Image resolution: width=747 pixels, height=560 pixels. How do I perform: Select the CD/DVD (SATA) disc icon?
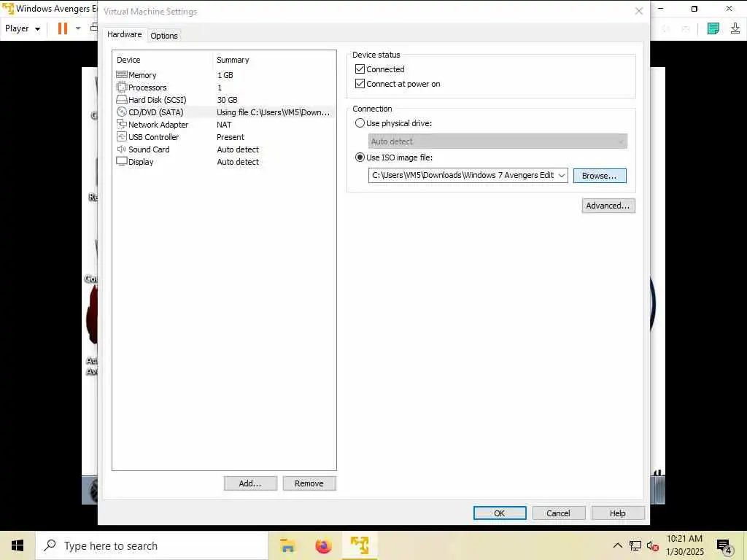click(x=122, y=112)
